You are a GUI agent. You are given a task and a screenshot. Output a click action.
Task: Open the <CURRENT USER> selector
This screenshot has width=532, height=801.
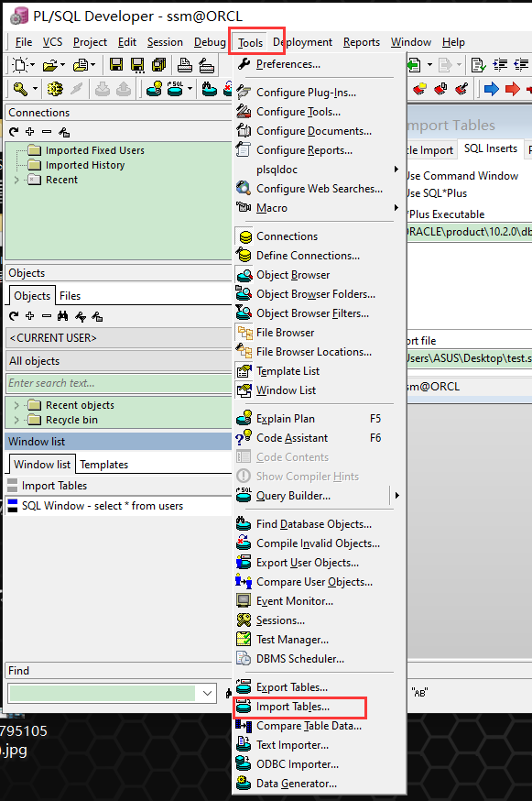pyautogui.click(x=118, y=337)
